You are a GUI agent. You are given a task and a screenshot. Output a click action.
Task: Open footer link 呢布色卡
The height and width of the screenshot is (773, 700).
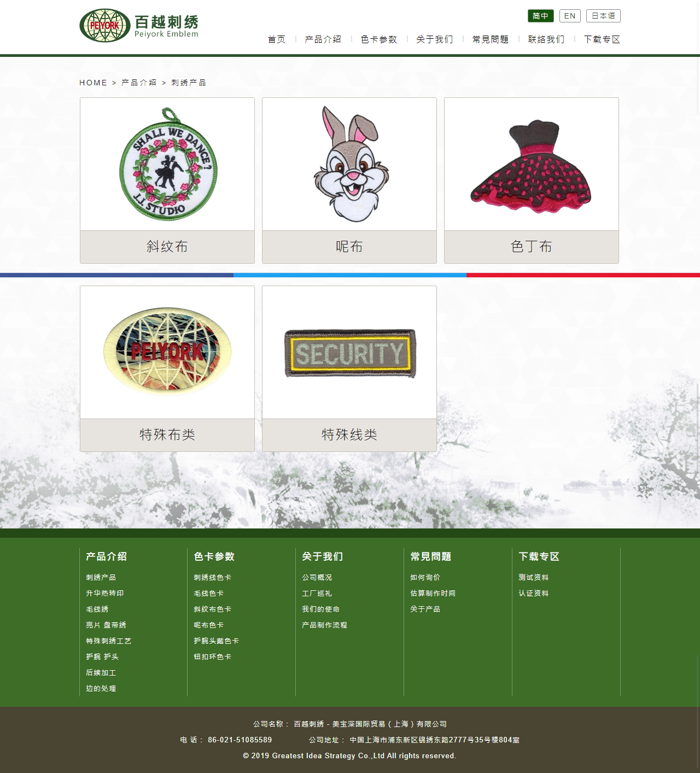[x=209, y=625]
